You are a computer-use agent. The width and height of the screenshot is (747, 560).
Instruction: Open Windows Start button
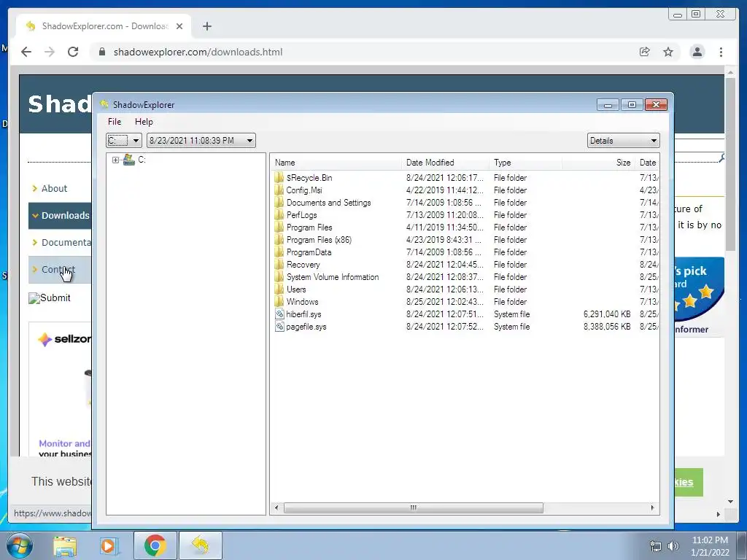[20, 545]
